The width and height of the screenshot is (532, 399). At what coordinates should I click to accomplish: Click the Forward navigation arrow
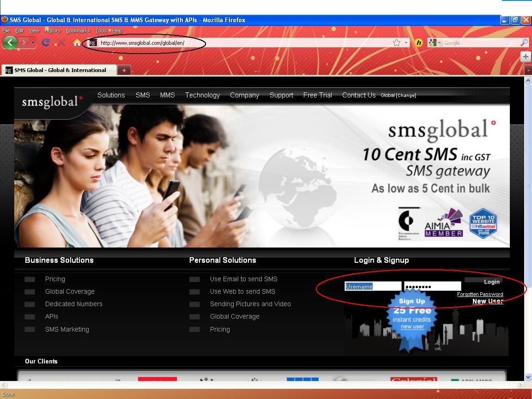click(24, 42)
